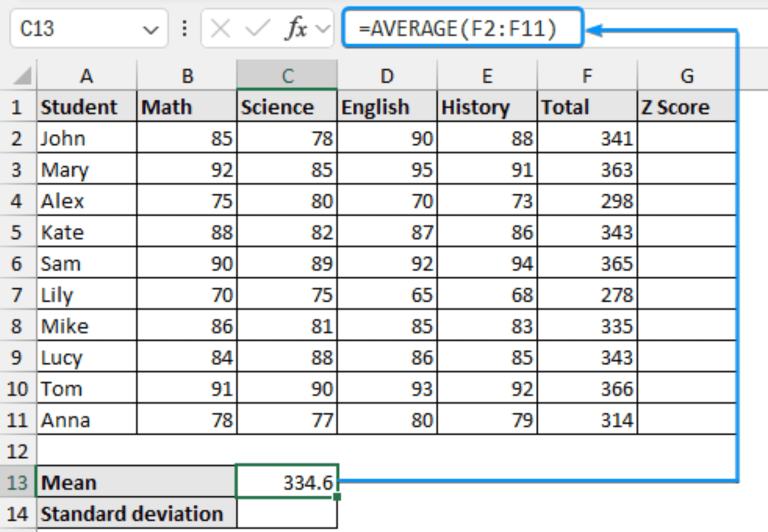Image resolution: width=768 pixels, height=532 pixels.
Task: Select Lily's Total score of 278
Action: (587, 295)
